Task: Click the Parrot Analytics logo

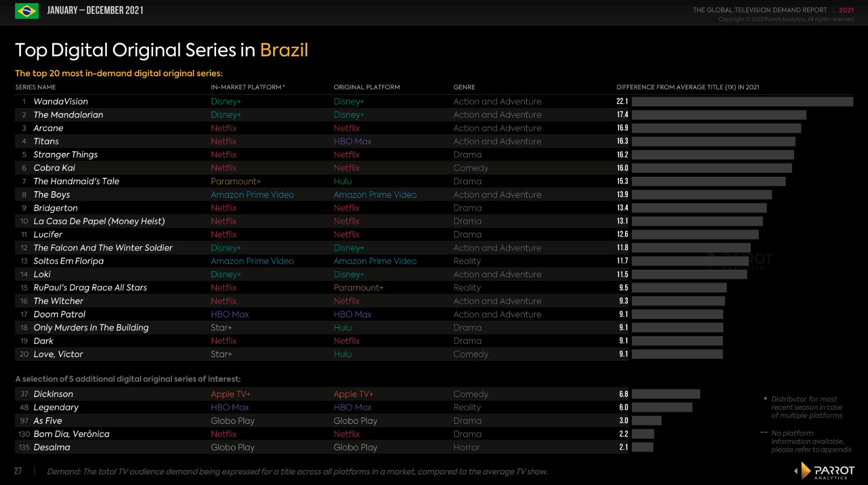Action: (824, 471)
